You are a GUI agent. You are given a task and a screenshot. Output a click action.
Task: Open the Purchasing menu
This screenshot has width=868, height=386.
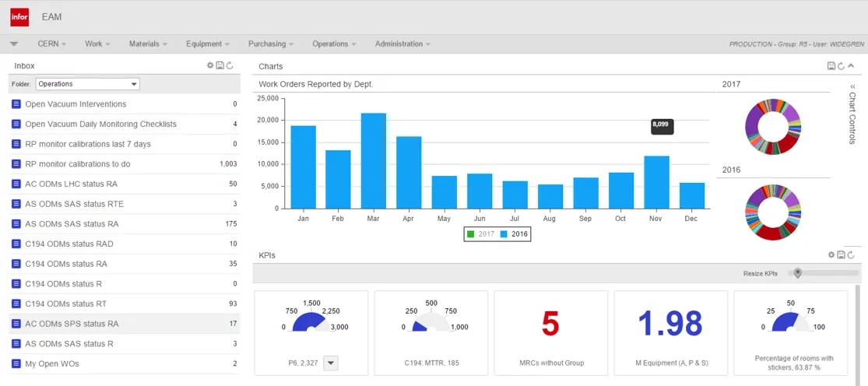tap(271, 44)
